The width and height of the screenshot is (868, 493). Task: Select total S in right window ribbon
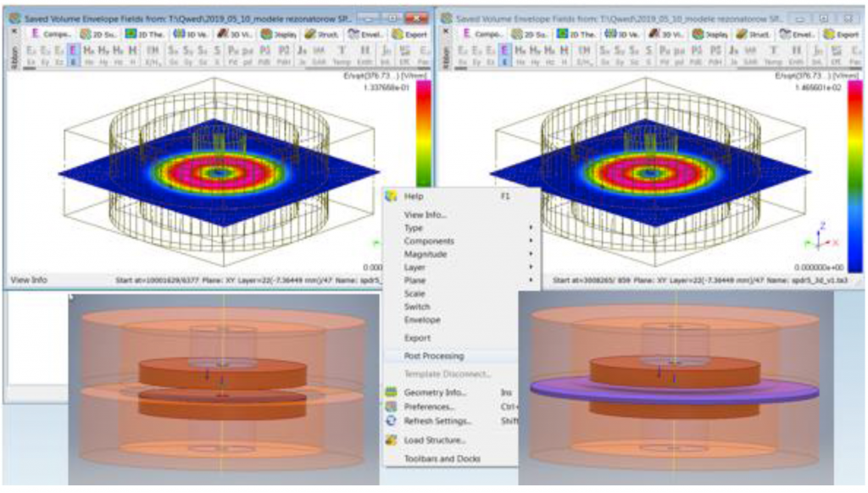coord(648,55)
